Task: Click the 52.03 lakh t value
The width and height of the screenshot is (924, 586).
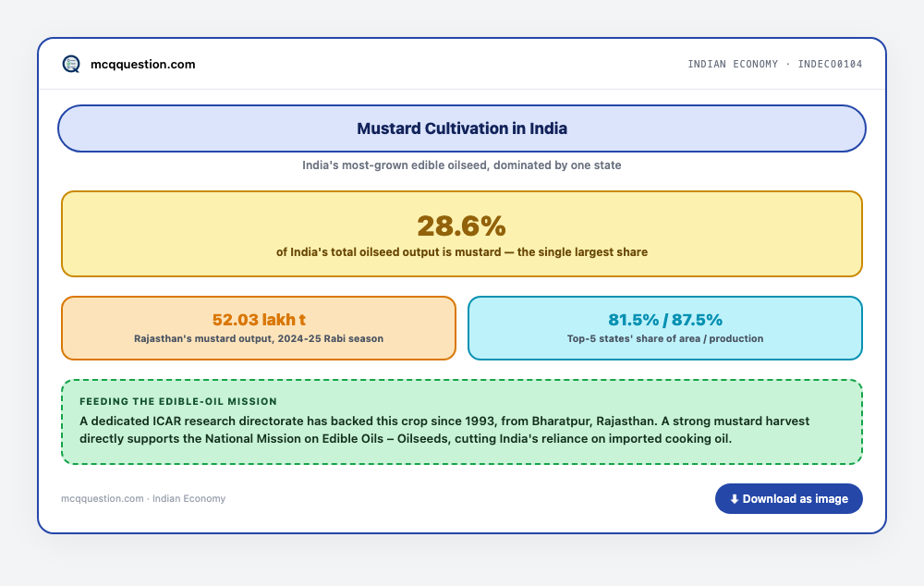Action: coord(259,320)
